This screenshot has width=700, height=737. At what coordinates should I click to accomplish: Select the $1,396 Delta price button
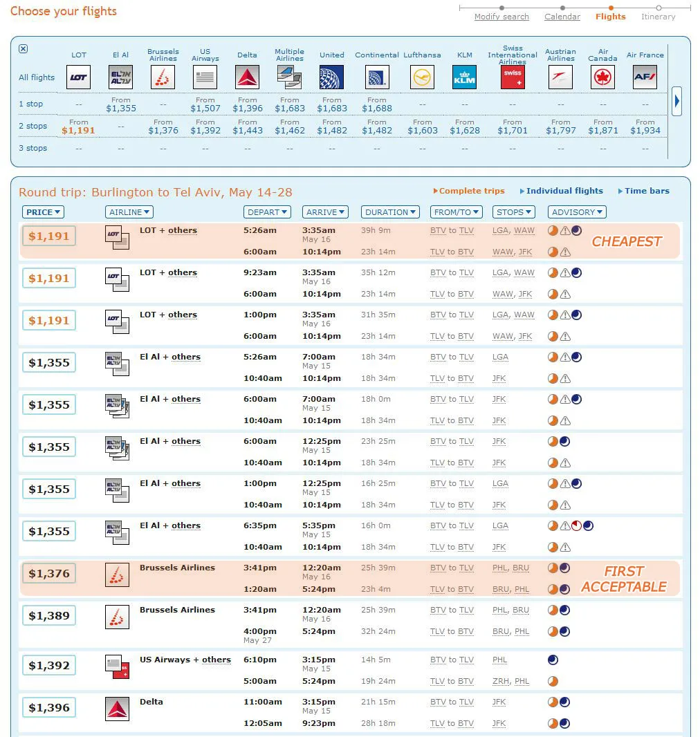tap(49, 708)
